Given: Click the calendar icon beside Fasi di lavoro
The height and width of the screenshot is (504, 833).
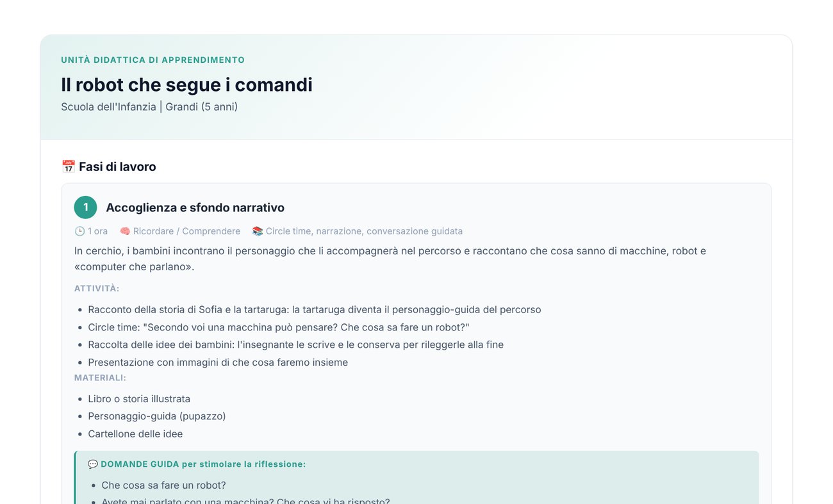Looking at the screenshot, I should point(68,167).
